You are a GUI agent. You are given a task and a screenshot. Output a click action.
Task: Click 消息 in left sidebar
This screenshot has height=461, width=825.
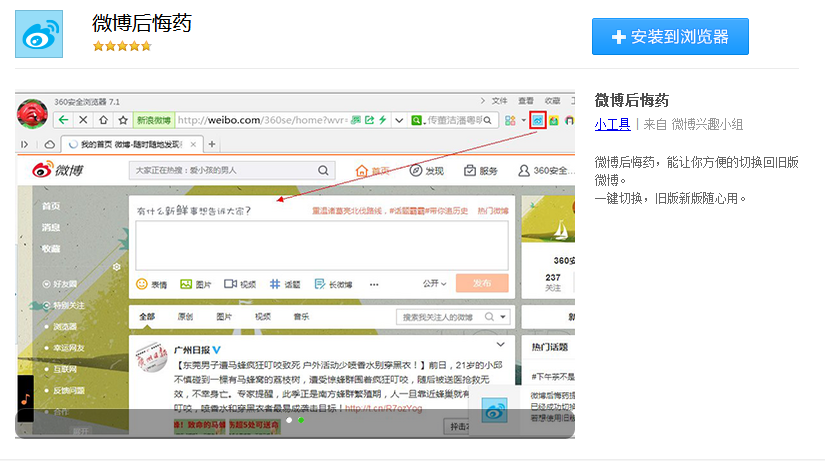[51, 227]
